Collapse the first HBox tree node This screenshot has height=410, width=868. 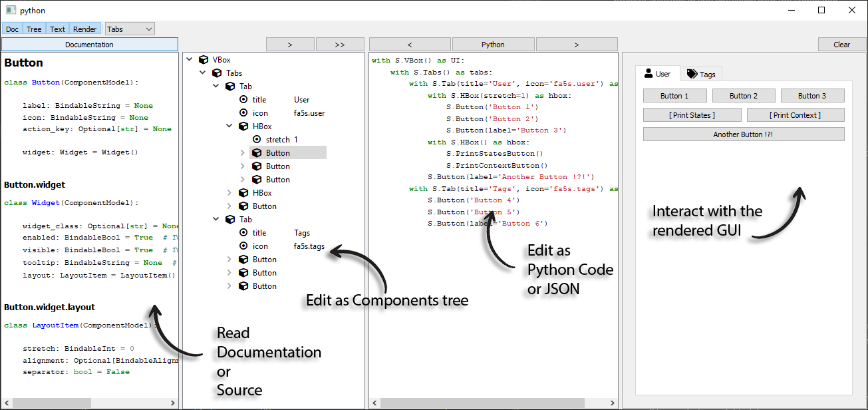click(x=229, y=126)
